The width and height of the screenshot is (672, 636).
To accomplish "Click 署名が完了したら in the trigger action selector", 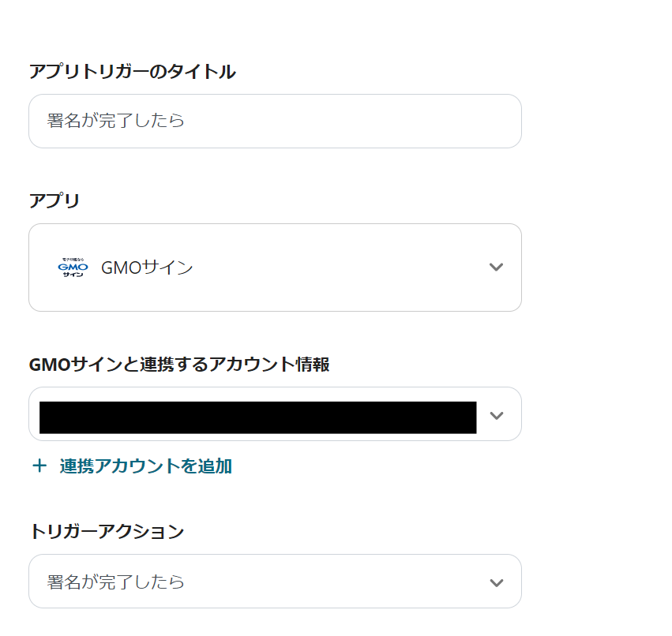I will [x=116, y=582].
